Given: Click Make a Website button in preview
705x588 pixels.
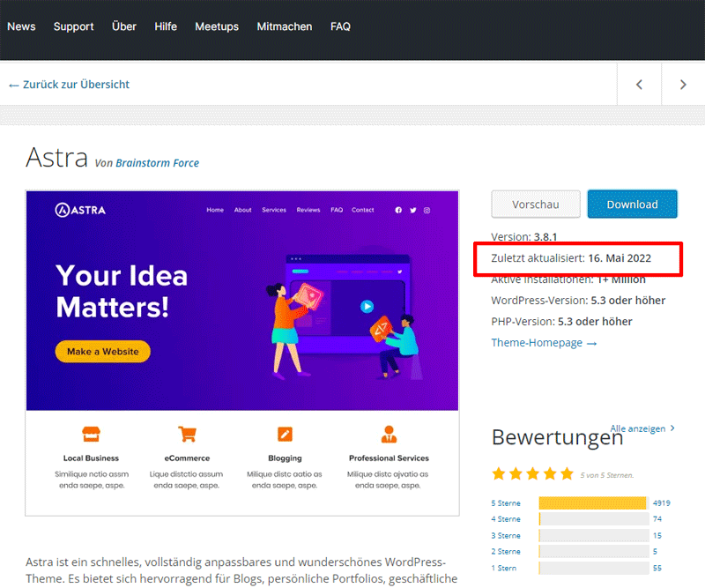Looking at the screenshot, I should click(x=103, y=352).
